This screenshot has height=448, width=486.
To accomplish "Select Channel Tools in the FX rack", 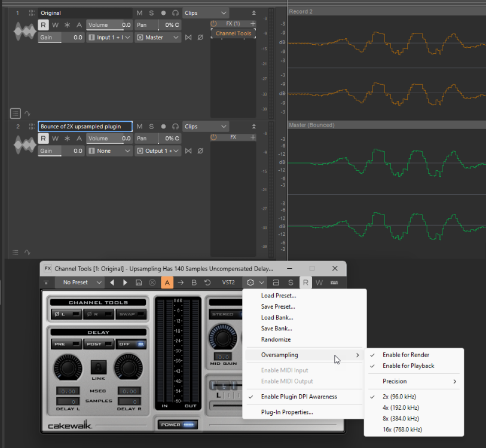I will click(233, 33).
